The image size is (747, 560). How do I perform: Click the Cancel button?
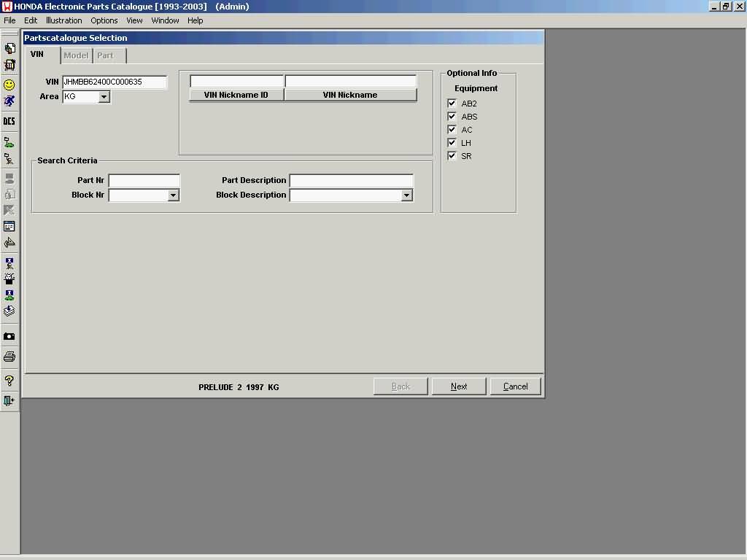[x=516, y=386]
